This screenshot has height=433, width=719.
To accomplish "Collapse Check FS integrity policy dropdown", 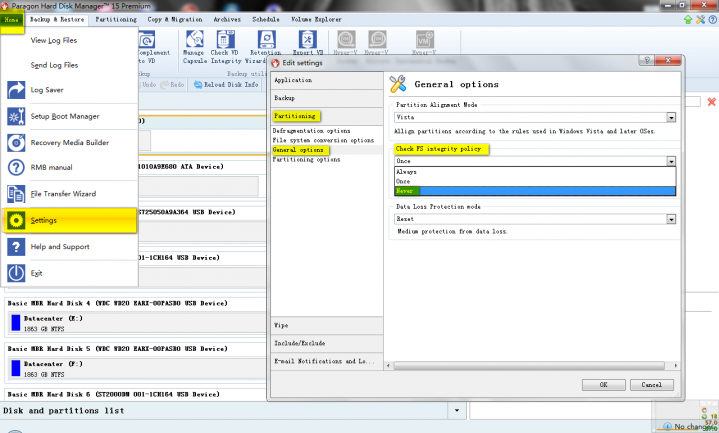I will 671,161.
